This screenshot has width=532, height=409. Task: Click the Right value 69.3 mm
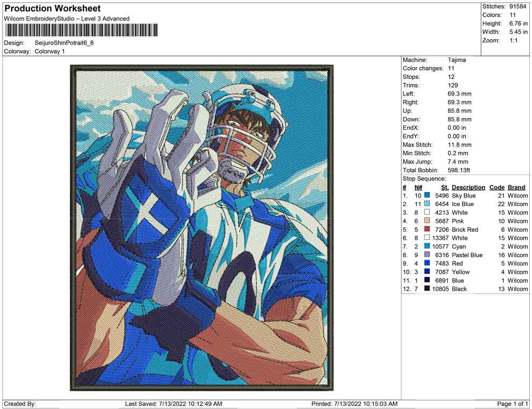click(x=459, y=103)
